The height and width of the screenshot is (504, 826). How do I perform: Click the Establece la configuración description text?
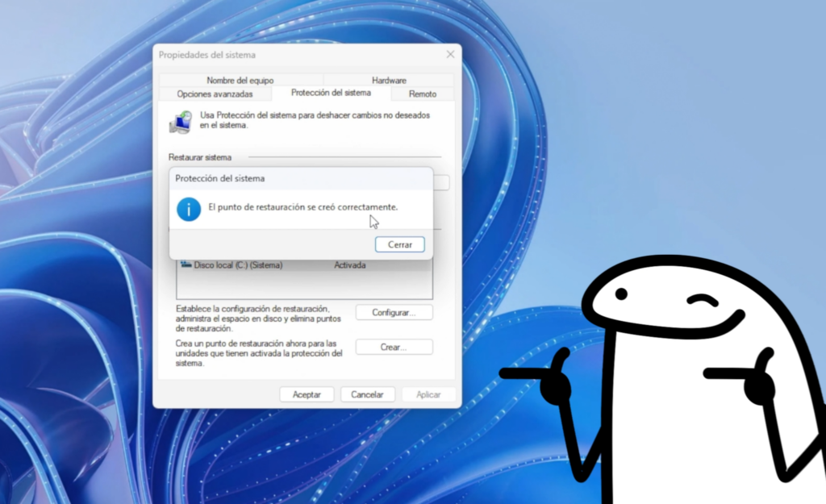point(258,318)
